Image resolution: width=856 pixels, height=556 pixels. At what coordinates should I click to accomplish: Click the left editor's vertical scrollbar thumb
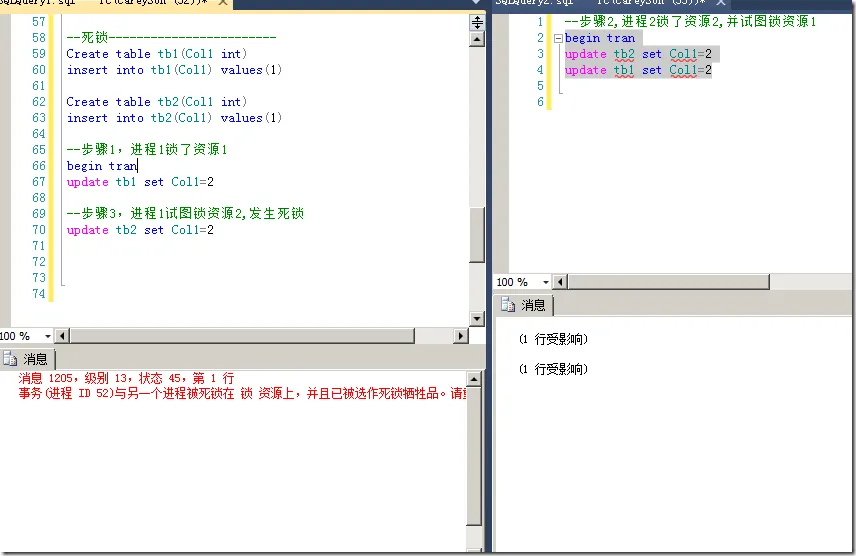[477, 236]
